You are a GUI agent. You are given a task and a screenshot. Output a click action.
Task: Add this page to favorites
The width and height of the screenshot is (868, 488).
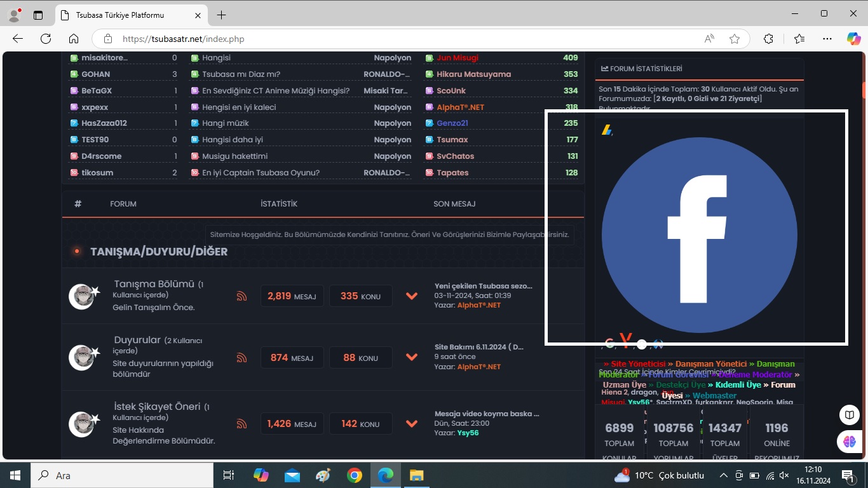pos(735,39)
